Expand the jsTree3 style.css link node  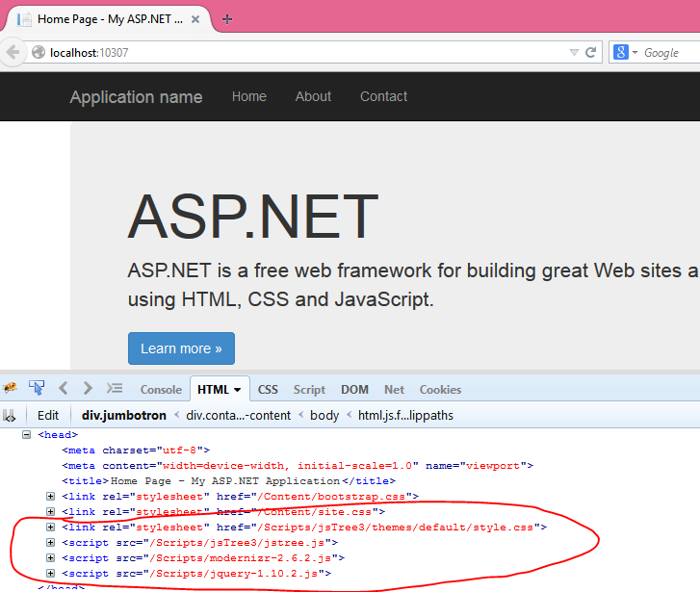[50, 527]
